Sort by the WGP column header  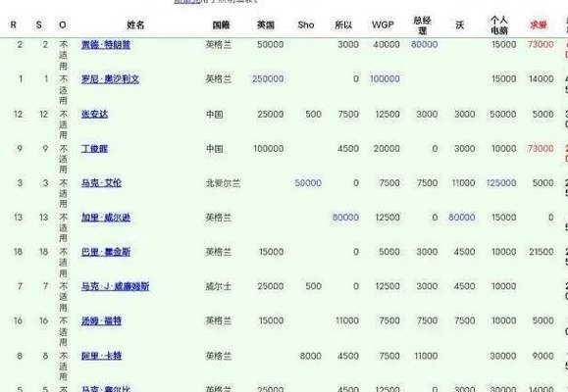tap(383, 24)
